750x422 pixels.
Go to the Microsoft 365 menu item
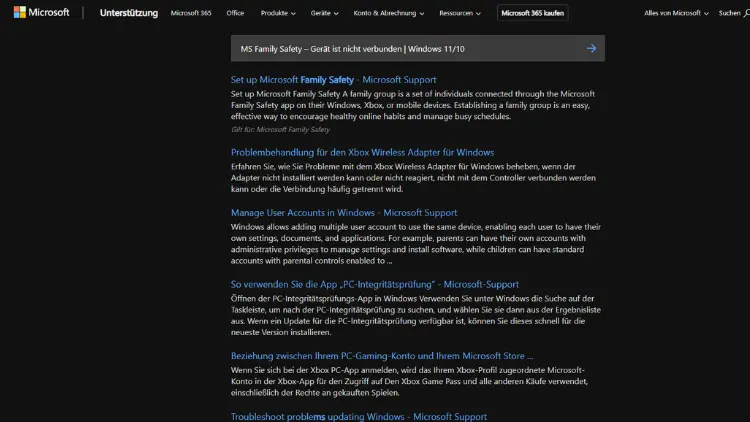pyautogui.click(x=191, y=13)
